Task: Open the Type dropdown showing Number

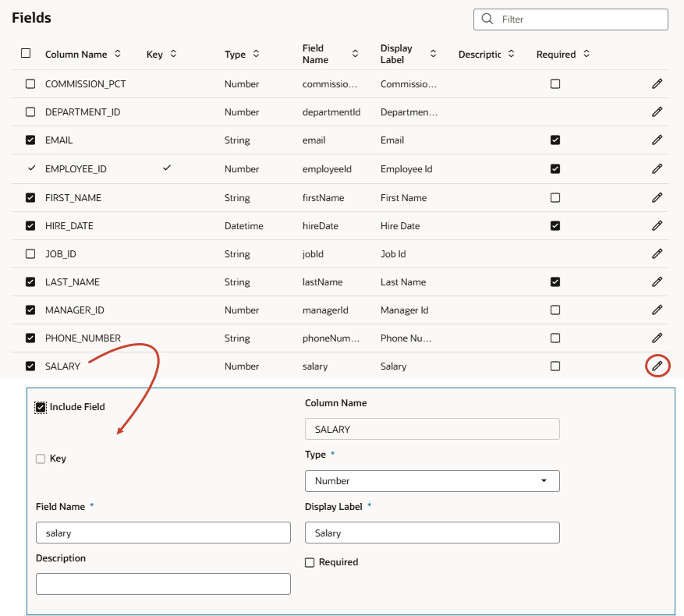Action: coord(431,481)
